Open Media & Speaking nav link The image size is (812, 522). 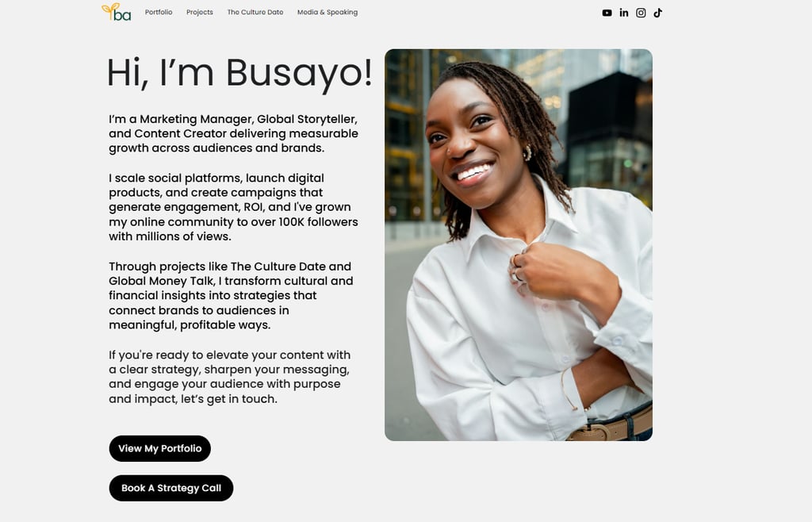(327, 12)
